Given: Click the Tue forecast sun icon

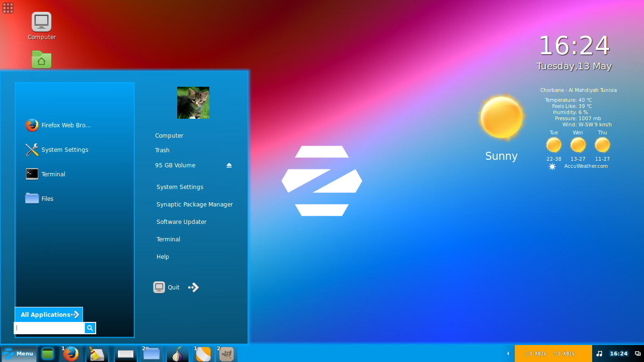Looking at the screenshot, I should [554, 145].
